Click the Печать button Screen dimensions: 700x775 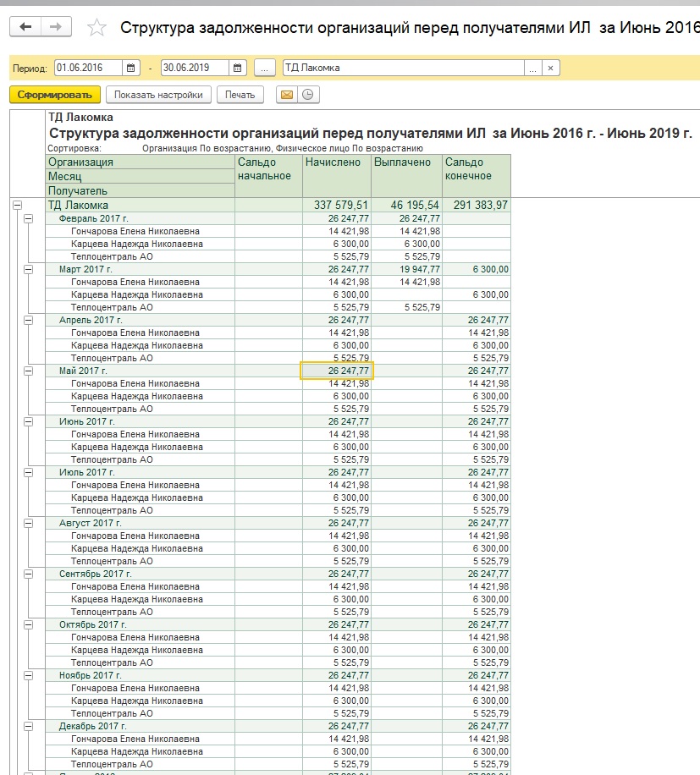click(x=240, y=95)
